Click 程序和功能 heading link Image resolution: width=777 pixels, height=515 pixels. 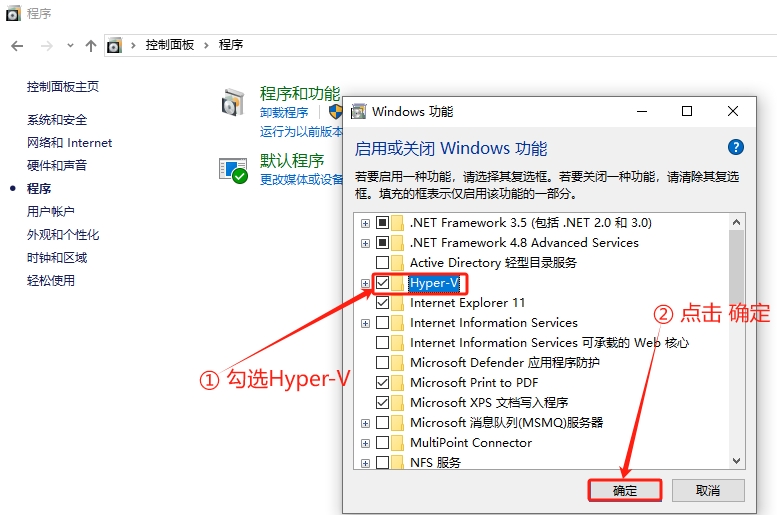(300, 93)
